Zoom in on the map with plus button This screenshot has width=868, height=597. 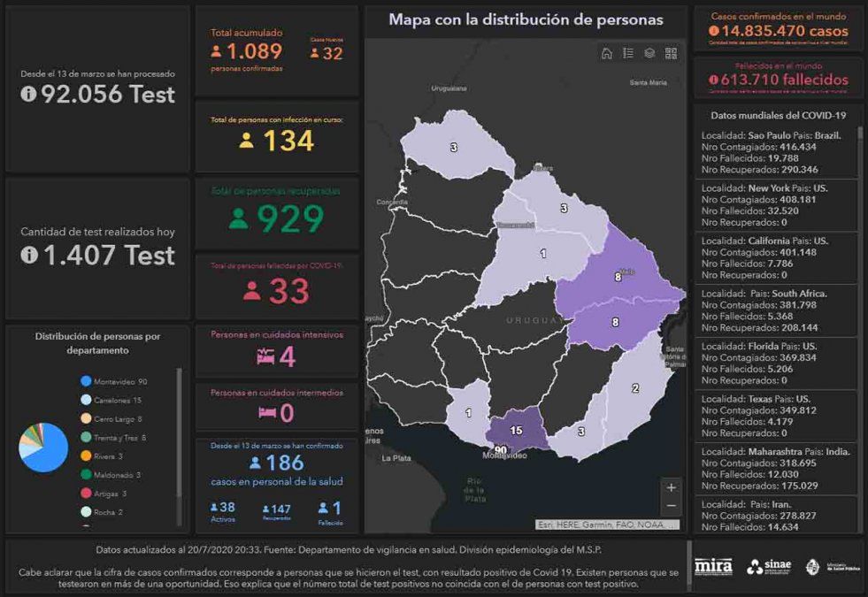pos(672,487)
